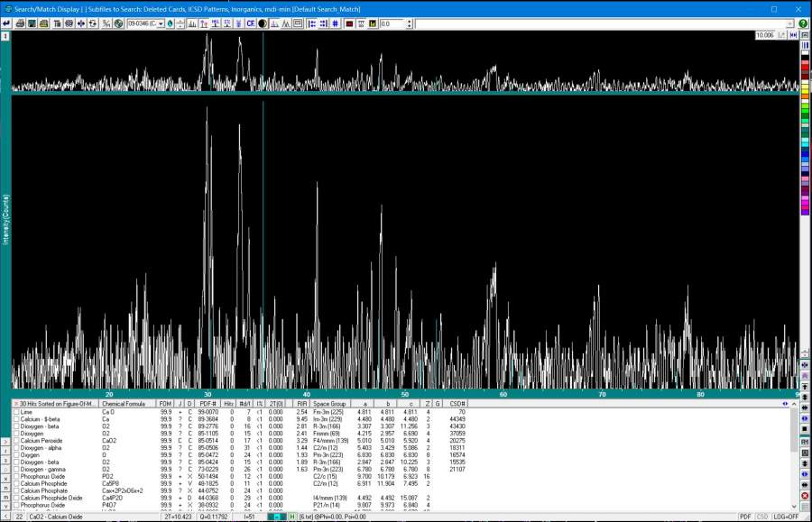Viewport: 812px width, 522px height.
Task: Click the PDF button in status bar
Action: pyautogui.click(x=745, y=517)
